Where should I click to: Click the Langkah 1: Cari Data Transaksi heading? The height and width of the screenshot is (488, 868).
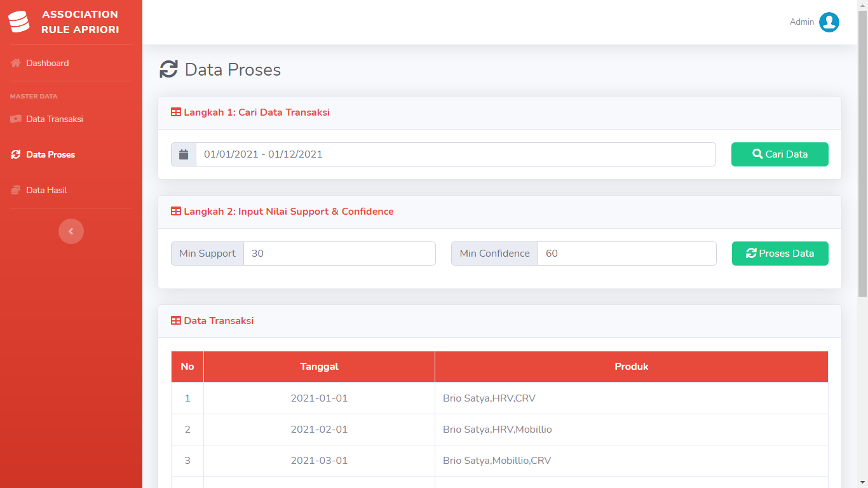coord(257,112)
